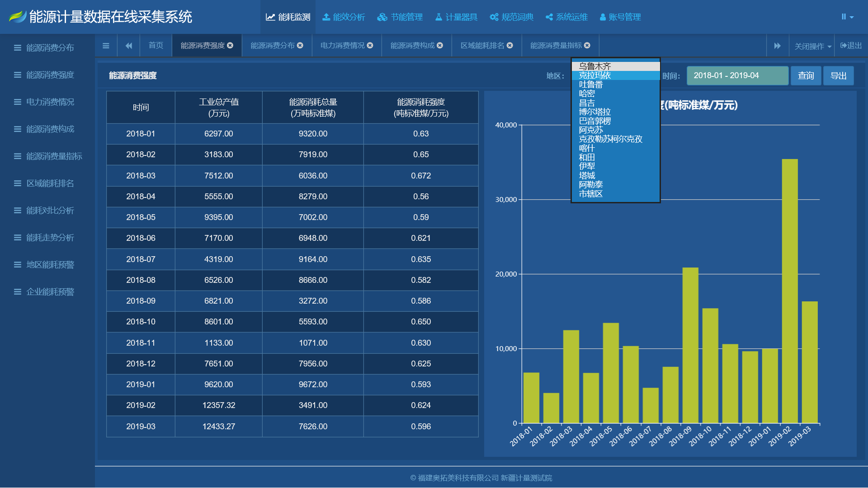
Task: Click the double right arrow tab scroller
Action: click(x=777, y=46)
